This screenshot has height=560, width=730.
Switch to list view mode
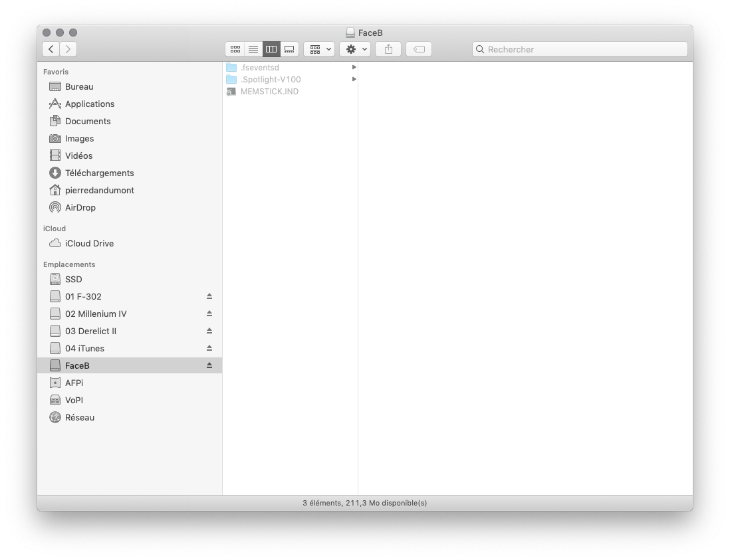click(x=253, y=49)
